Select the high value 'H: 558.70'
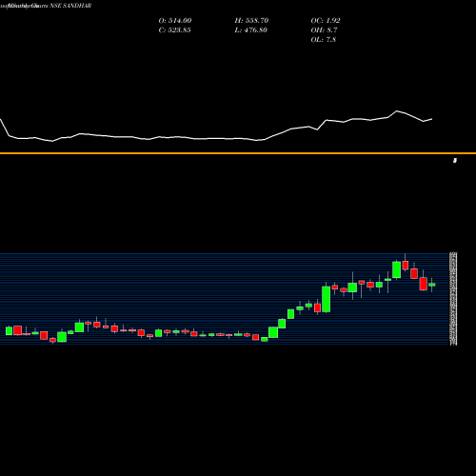This screenshot has width=476, height=476. coord(251,21)
